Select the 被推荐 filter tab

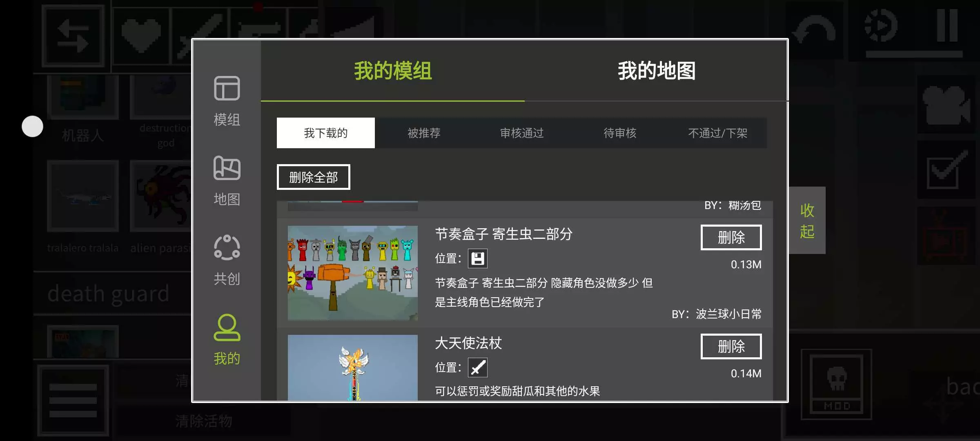[424, 133]
